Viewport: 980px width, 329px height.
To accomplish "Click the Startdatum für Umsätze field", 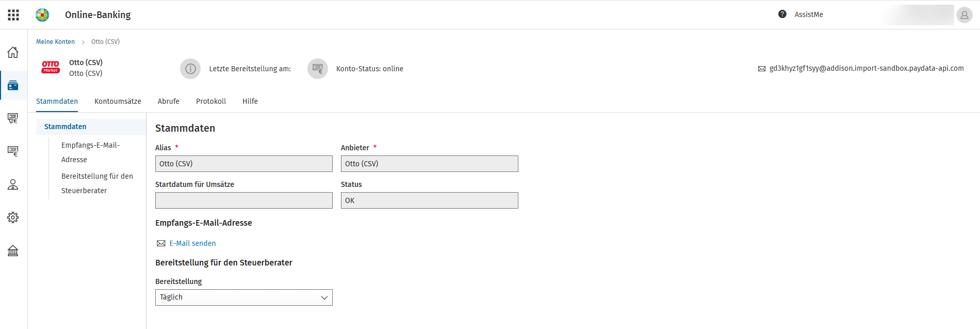I will tap(244, 200).
